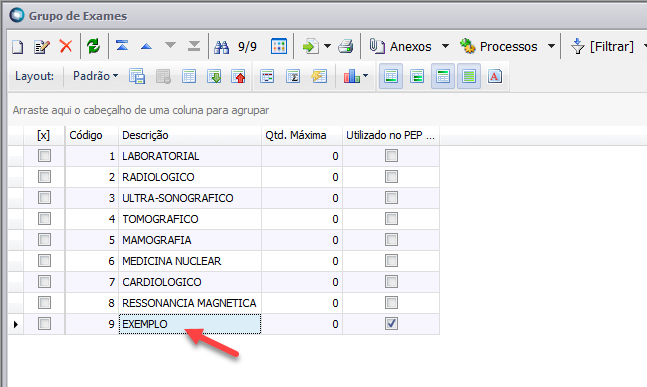Click the grayed layout delete icon
The image size is (647, 387).
coord(163,76)
